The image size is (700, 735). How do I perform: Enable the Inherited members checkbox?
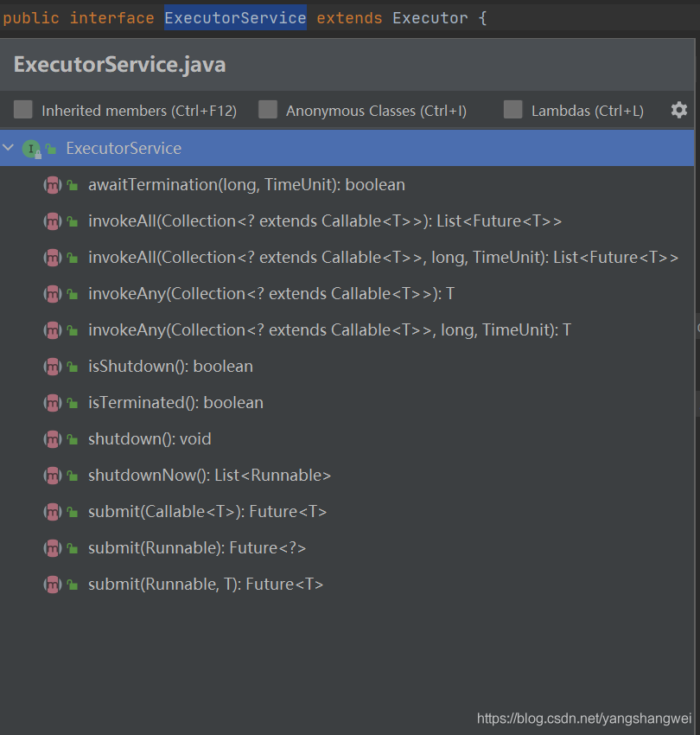pos(23,110)
